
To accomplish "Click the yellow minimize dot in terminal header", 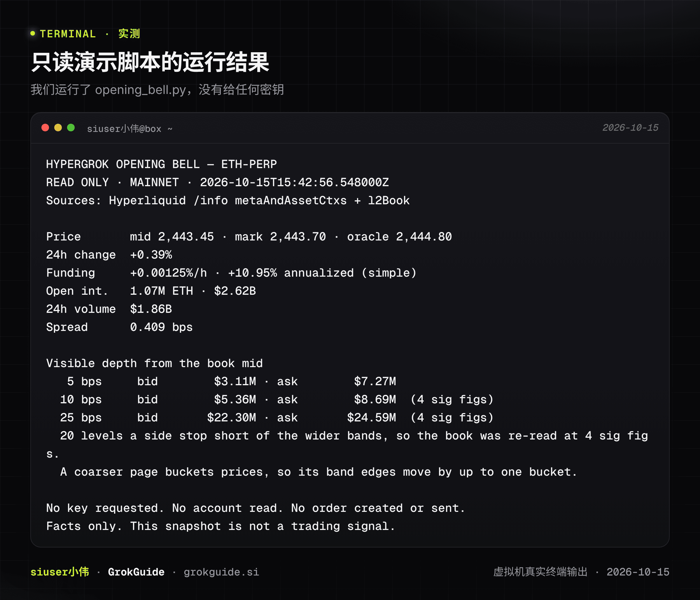I will (x=58, y=128).
